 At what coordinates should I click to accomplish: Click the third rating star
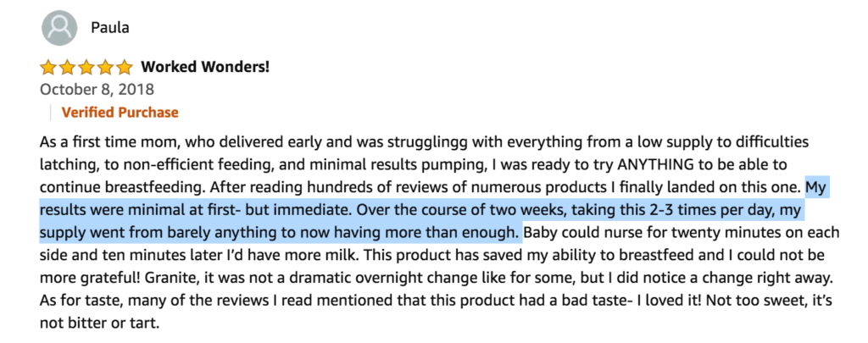coord(86,68)
